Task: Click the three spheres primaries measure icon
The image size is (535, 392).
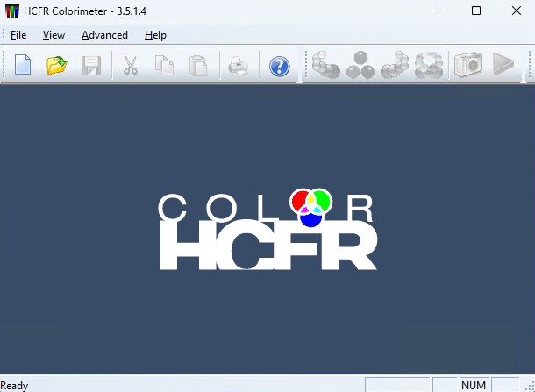Action: [360, 65]
